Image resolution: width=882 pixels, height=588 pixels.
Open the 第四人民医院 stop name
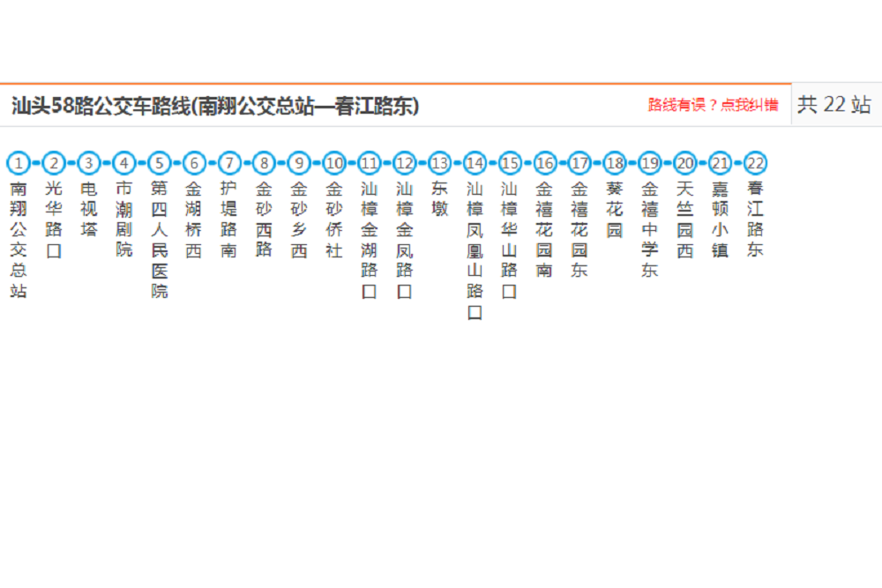click(159, 240)
